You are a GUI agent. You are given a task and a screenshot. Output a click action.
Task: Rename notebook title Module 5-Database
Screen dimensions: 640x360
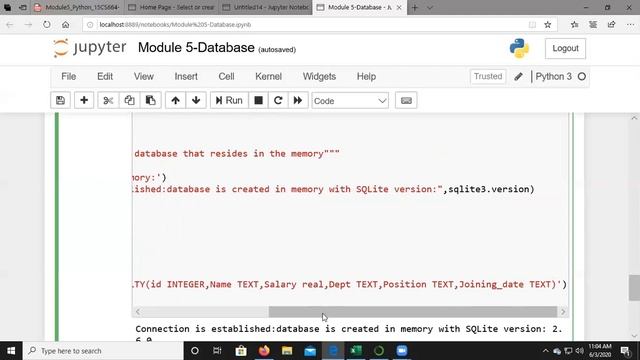[x=196, y=48]
